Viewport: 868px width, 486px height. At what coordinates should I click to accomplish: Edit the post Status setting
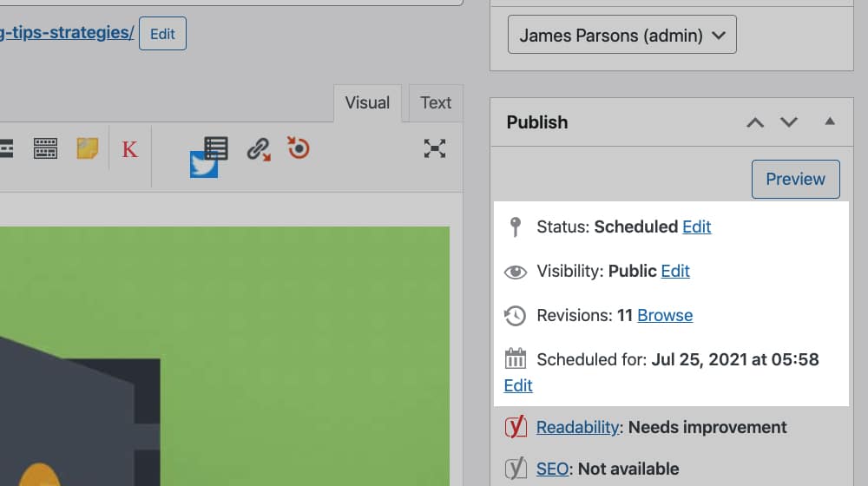696,227
